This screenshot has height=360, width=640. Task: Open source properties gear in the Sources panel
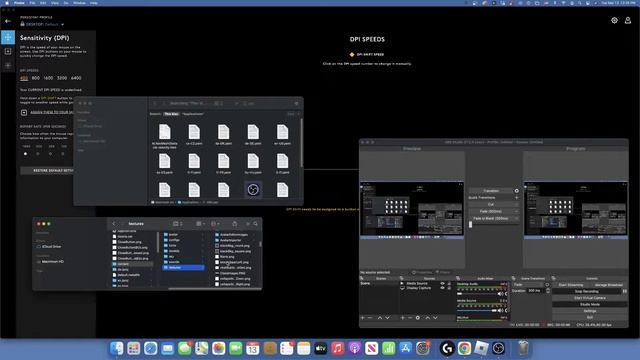[x=418, y=318]
